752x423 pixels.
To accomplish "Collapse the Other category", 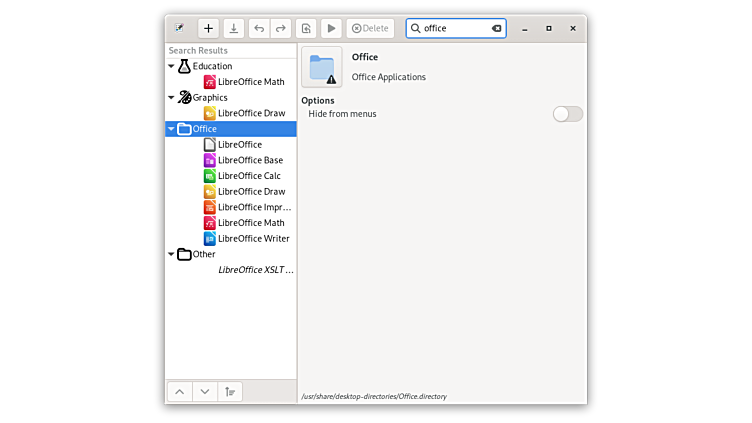I will [x=171, y=254].
